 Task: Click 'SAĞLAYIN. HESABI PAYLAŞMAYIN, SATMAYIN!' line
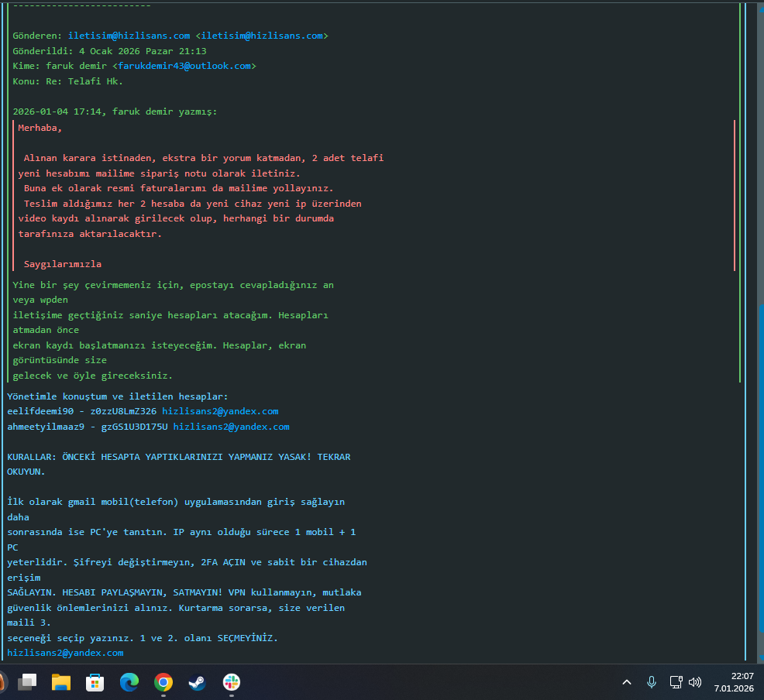(x=184, y=592)
